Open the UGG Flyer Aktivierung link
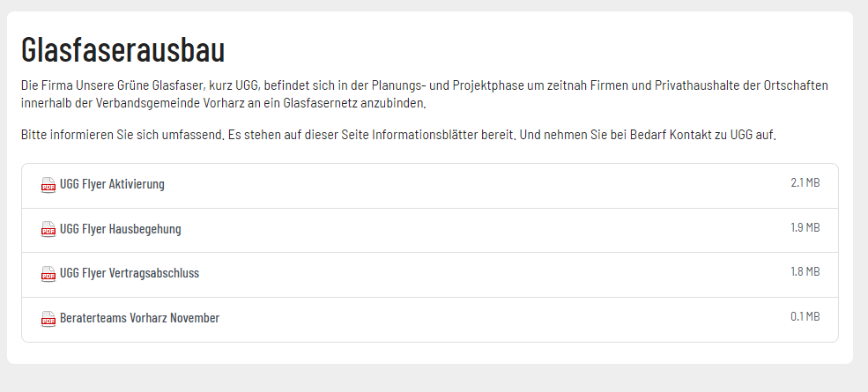868x392 pixels. click(112, 185)
